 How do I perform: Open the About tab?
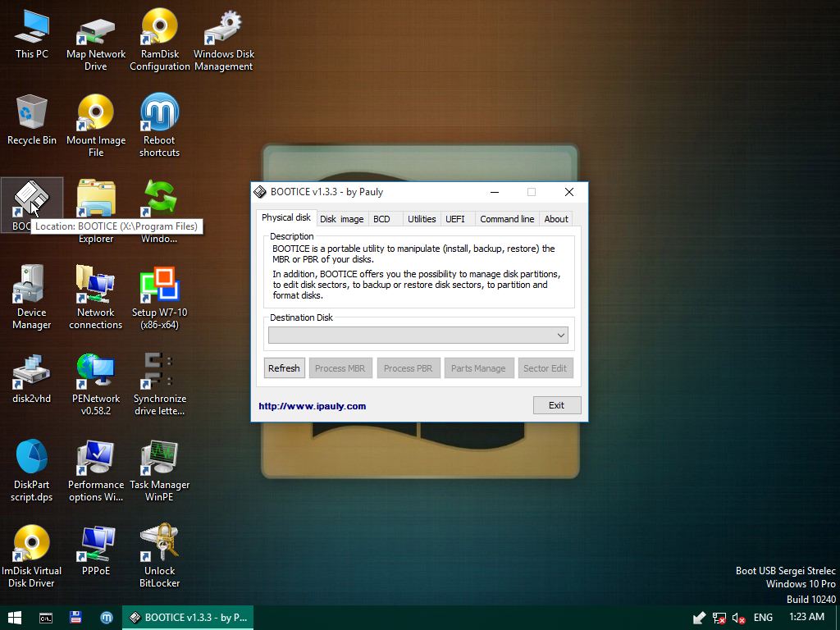point(556,219)
